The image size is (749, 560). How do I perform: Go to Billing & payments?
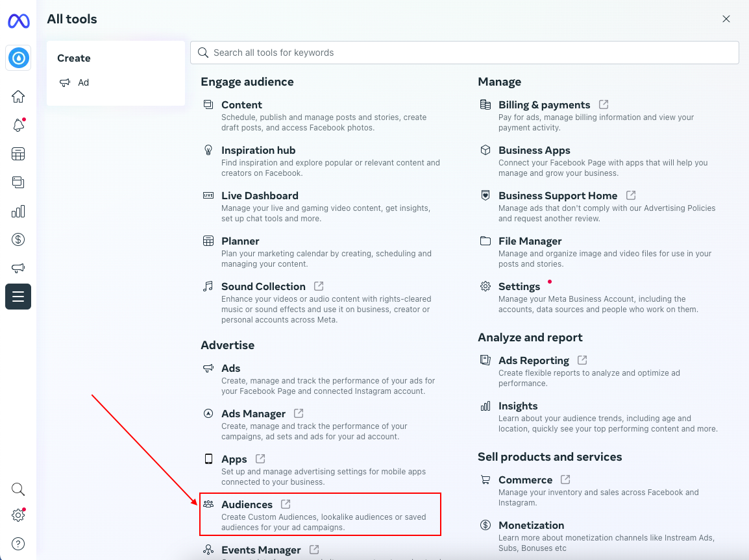(544, 105)
